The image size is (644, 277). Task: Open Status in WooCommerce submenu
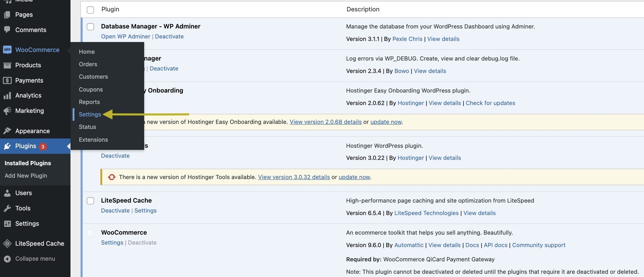[x=88, y=127]
